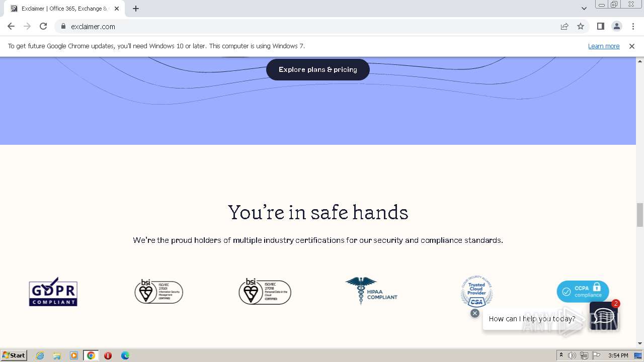The width and height of the screenshot is (644, 362).
Task: Launch Internet Explorer from taskbar
Action: [40, 355]
